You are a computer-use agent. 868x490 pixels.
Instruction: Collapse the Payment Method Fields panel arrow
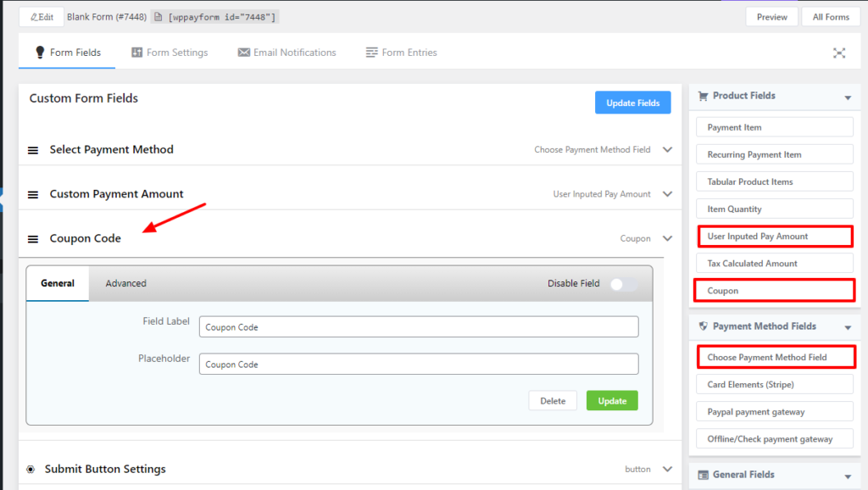coord(847,327)
